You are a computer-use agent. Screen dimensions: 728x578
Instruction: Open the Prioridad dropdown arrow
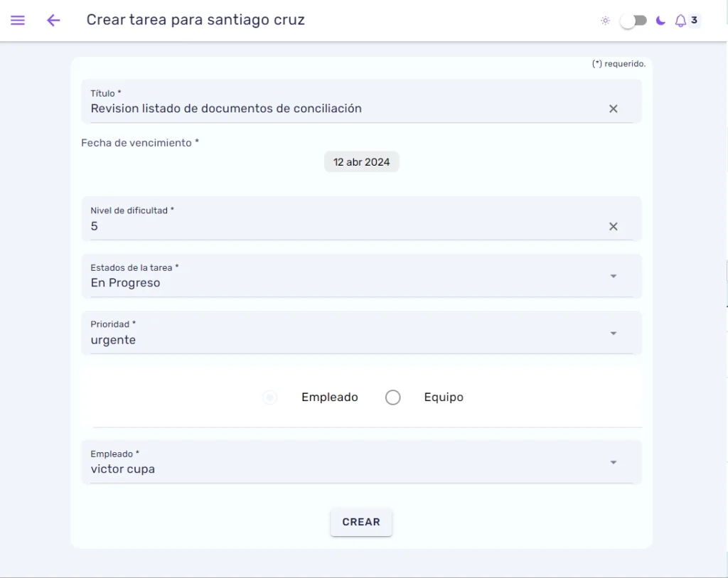(x=614, y=333)
